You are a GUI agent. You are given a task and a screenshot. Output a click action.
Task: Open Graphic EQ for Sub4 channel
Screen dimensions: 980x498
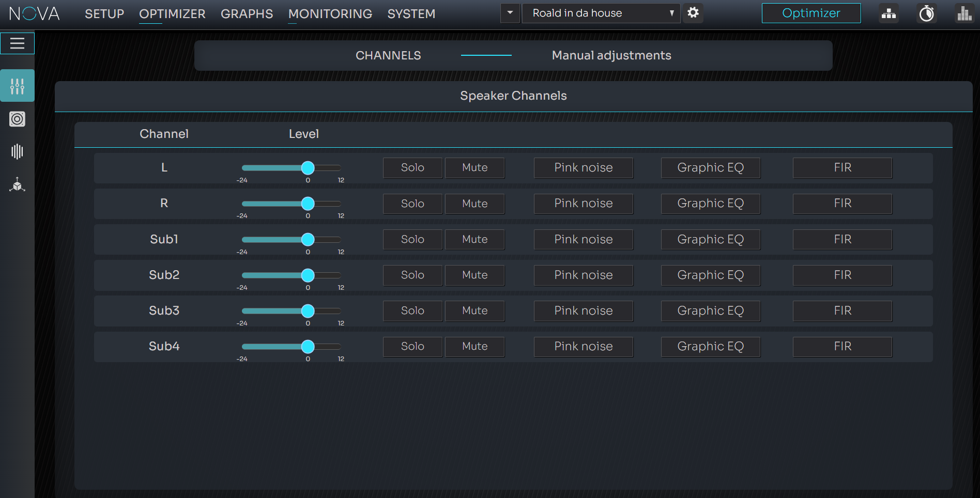(x=711, y=347)
